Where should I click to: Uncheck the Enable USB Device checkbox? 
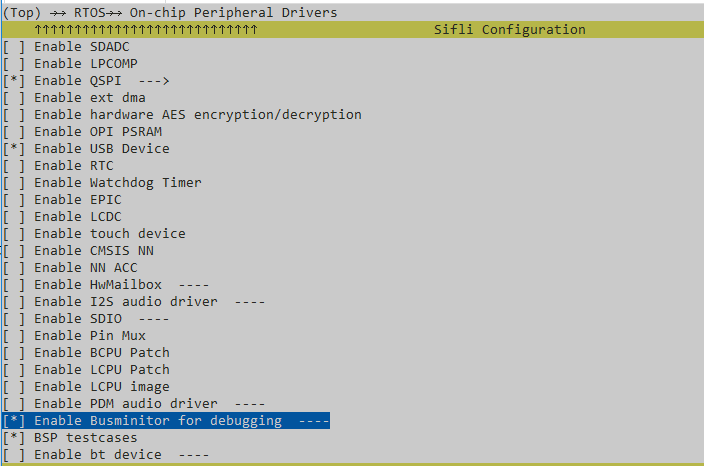(x=14, y=148)
